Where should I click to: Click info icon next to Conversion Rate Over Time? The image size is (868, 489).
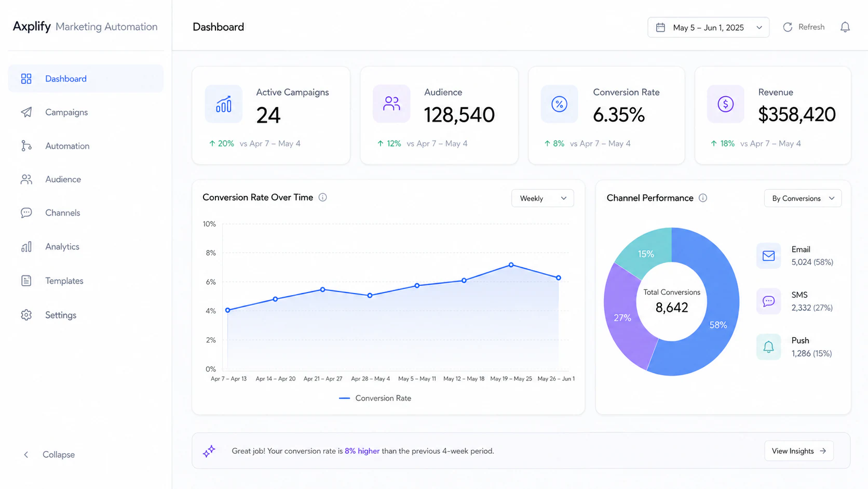322,197
